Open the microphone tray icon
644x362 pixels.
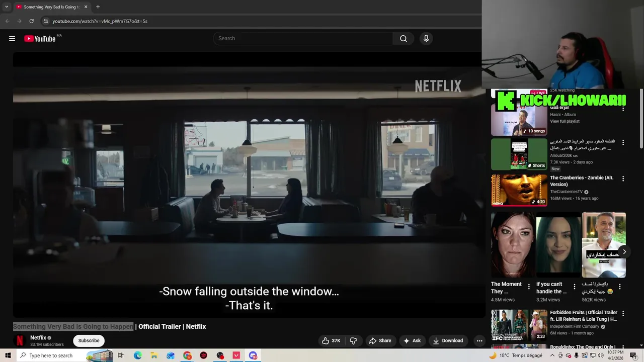[x=577, y=355]
